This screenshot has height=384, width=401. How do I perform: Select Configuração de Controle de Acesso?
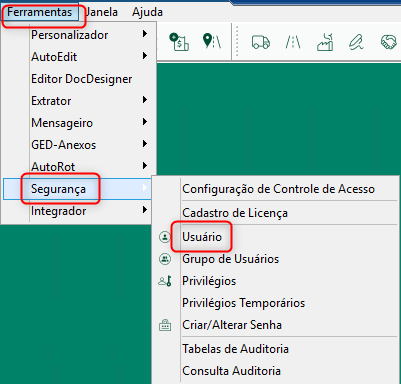coord(278,189)
